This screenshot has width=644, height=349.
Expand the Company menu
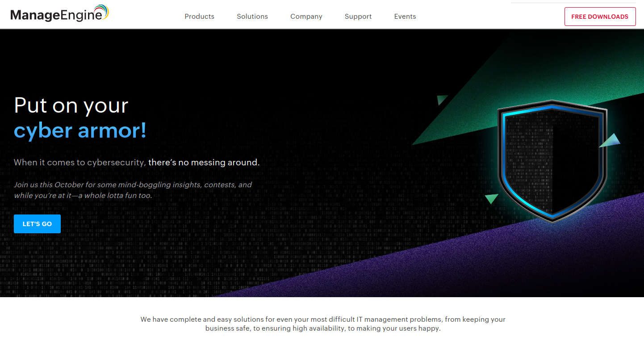pyautogui.click(x=306, y=17)
